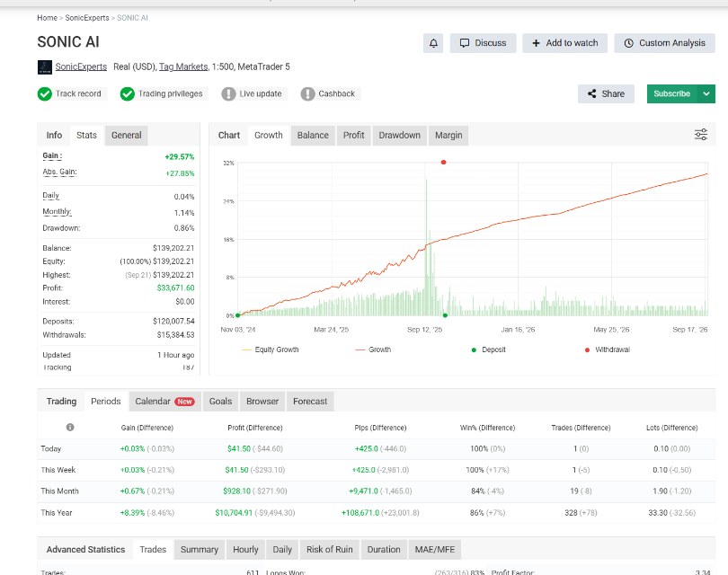Click the info icon in Periods table header

(70, 427)
